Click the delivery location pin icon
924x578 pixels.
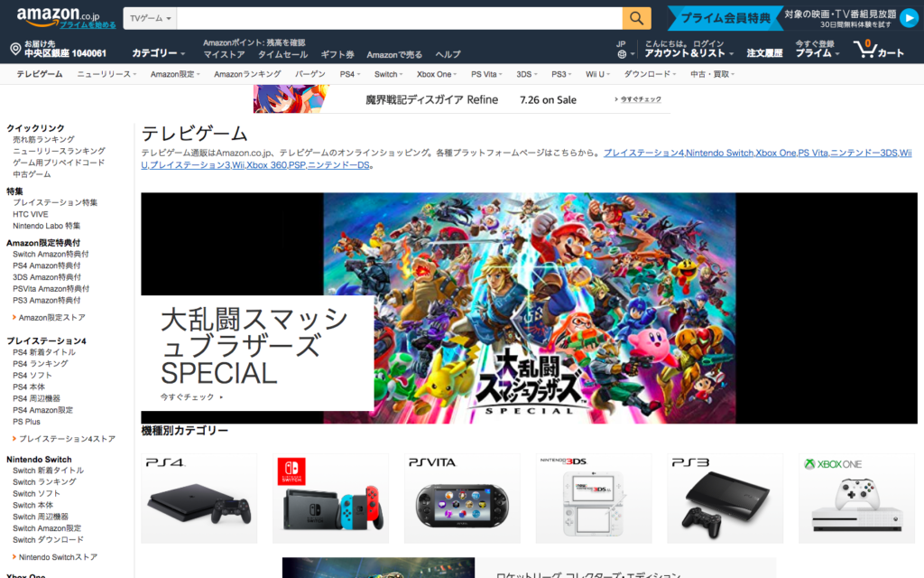point(15,49)
